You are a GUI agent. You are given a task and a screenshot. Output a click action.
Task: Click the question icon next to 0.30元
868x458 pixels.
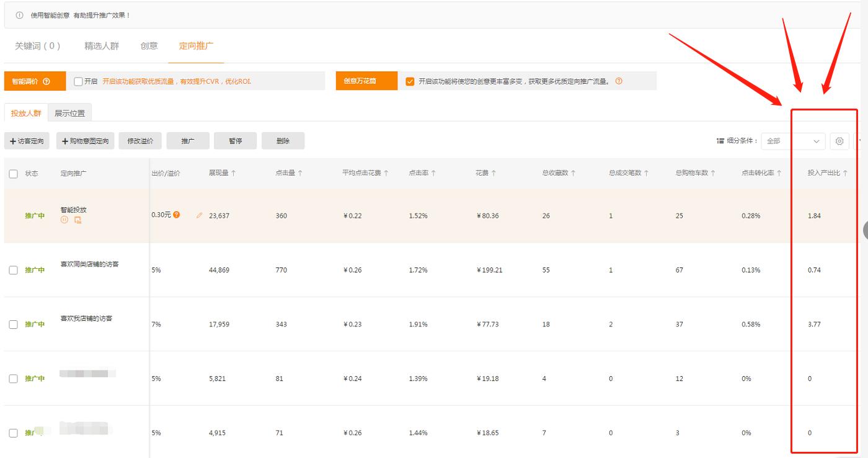pos(177,215)
